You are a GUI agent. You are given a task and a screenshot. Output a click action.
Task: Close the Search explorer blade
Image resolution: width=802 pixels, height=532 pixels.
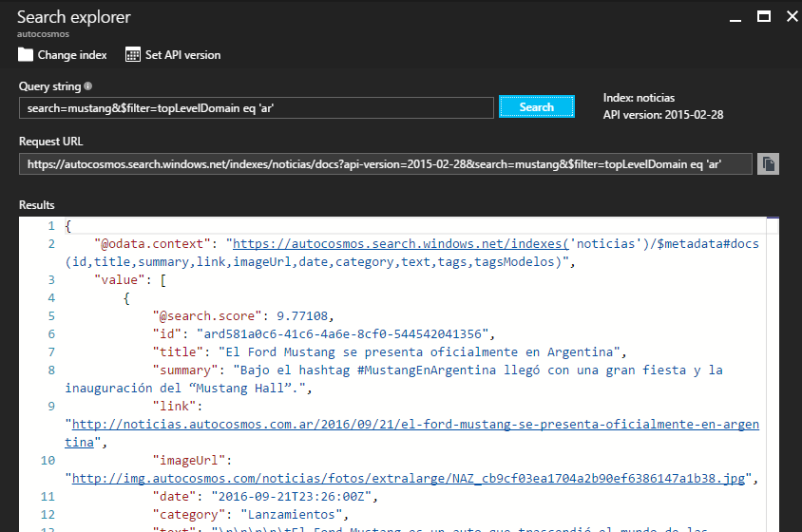click(792, 17)
